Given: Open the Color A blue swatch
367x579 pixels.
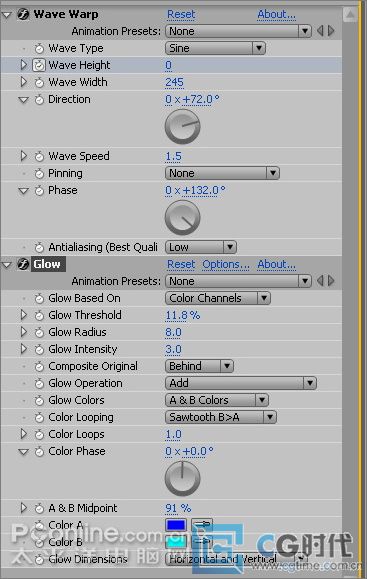Looking at the screenshot, I should click(176, 525).
